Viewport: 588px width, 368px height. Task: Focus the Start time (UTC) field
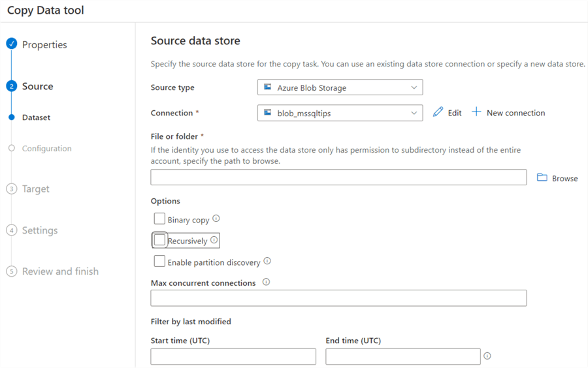pyautogui.click(x=233, y=356)
